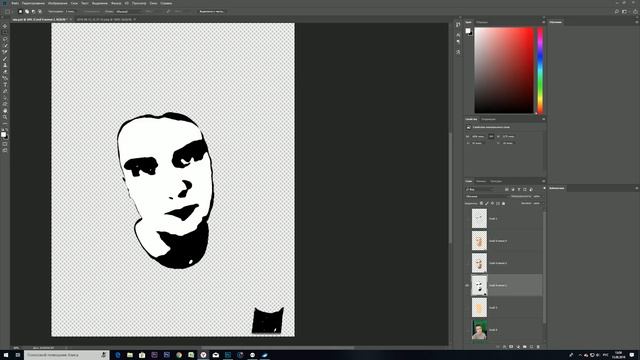Filter layers by adjustment layers icon
640x360 pixels.
coord(513,189)
